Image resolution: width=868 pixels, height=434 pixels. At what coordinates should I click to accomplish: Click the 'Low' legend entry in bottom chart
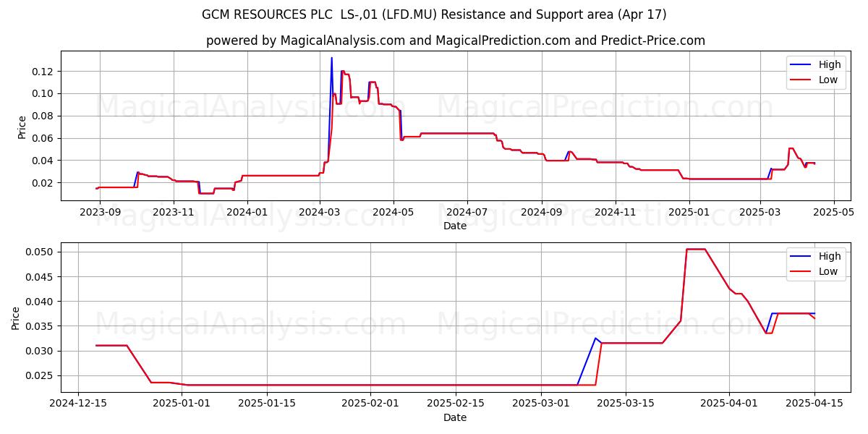[x=828, y=271]
